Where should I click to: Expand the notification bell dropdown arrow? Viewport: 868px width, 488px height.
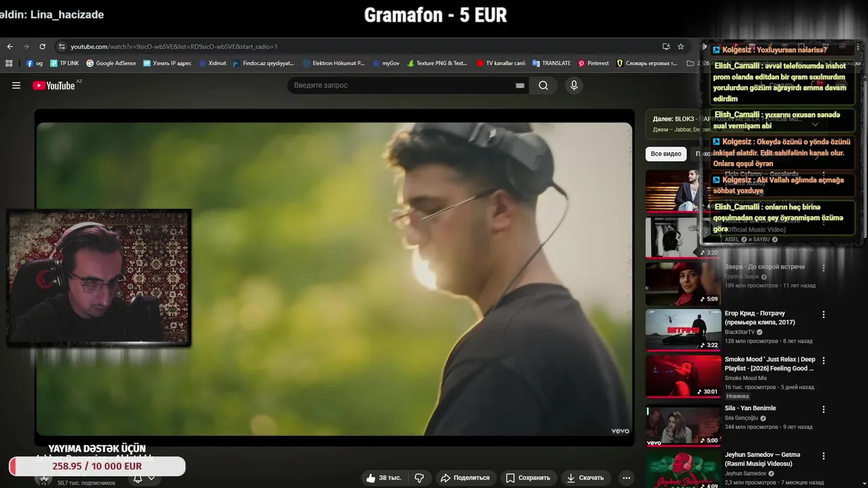tap(151, 478)
